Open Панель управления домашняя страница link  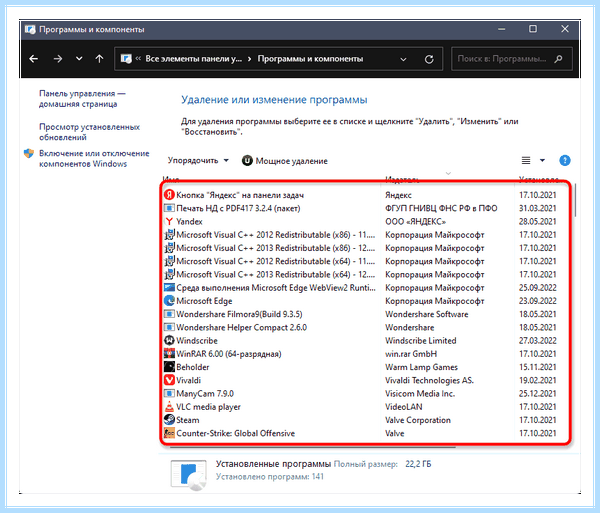[82, 99]
